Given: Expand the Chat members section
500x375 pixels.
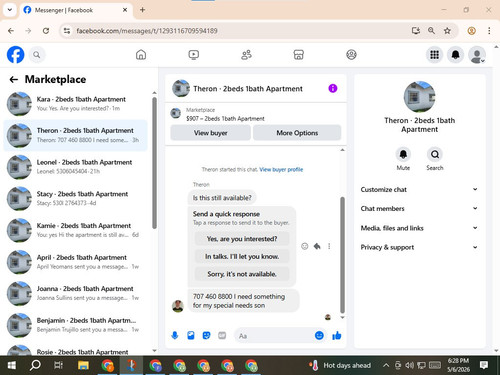Looking at the screenshot, I should pos(419,209).
